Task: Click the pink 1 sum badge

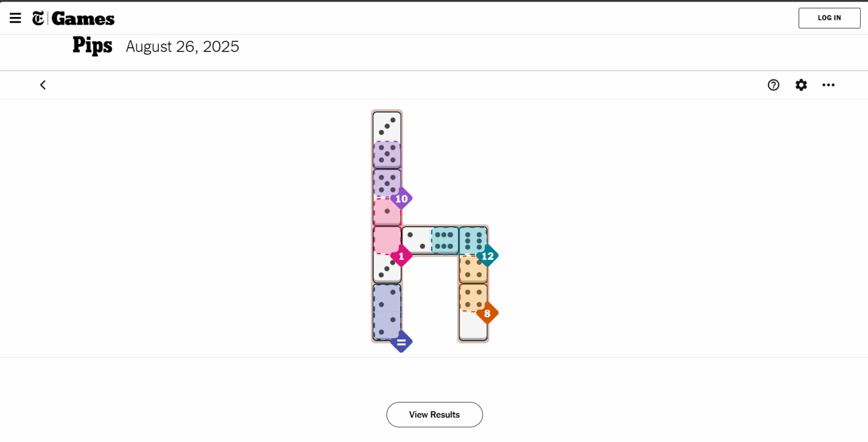Action: point(401,256)
